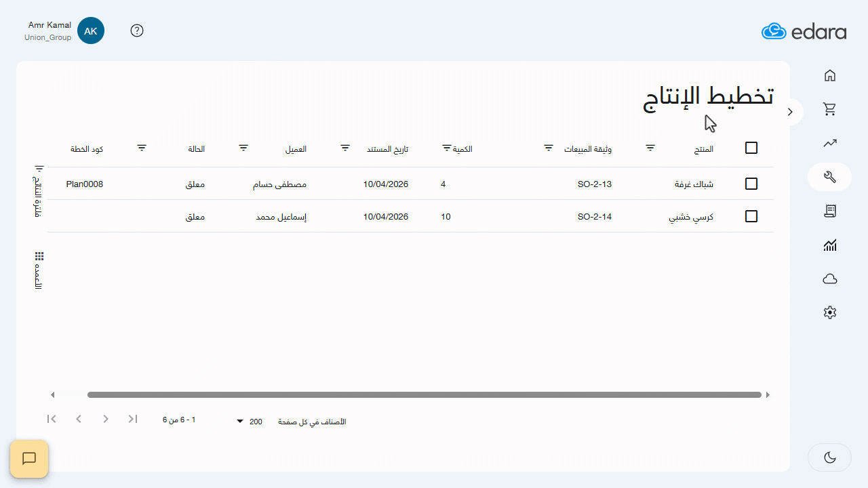Open the filter menu for الكمية column
The image size is (868, 488).
[x=447, y=147]
